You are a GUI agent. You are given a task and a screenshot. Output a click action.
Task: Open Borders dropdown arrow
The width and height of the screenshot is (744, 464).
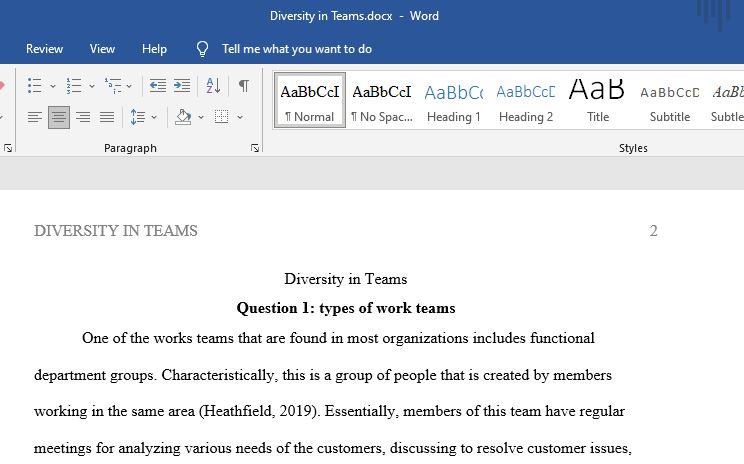(240, 117)
